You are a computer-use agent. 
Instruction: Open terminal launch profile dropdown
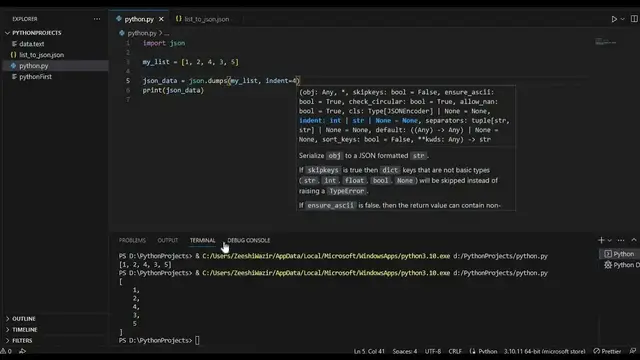pyautogui.click(x=609, y=240)
